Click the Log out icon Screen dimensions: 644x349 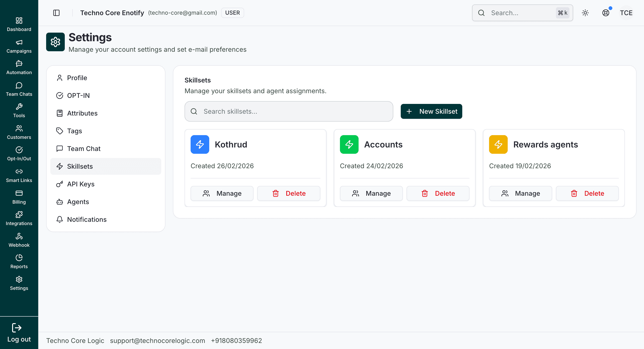[x=17, y=328]
